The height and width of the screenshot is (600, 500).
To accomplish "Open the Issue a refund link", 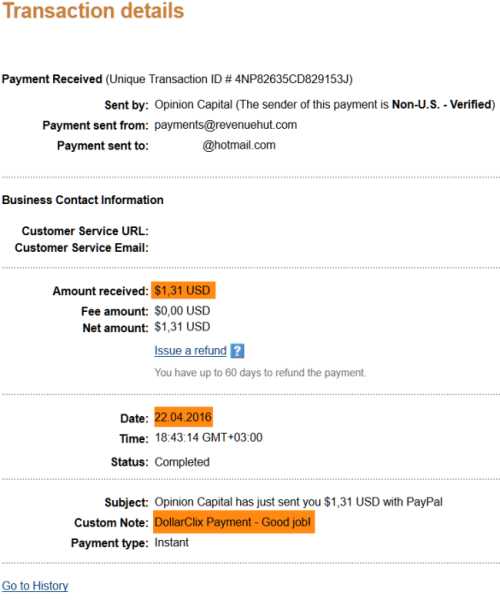I will (191, 351).
